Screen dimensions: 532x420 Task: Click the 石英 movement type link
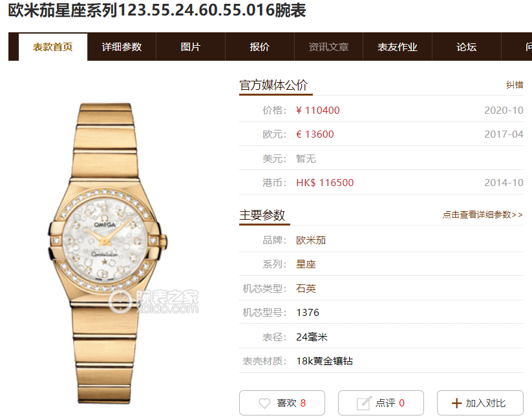pyautogui.click(x=306, y=288)
